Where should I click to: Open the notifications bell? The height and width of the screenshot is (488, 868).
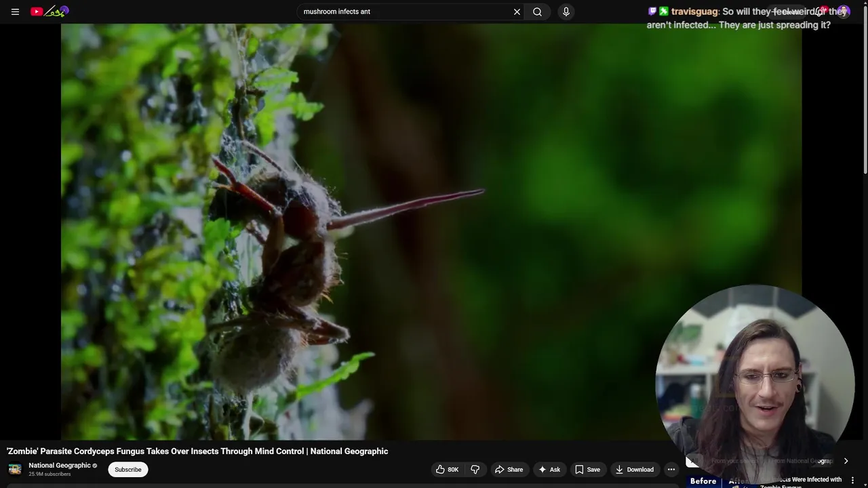click(x=820, y=12)
